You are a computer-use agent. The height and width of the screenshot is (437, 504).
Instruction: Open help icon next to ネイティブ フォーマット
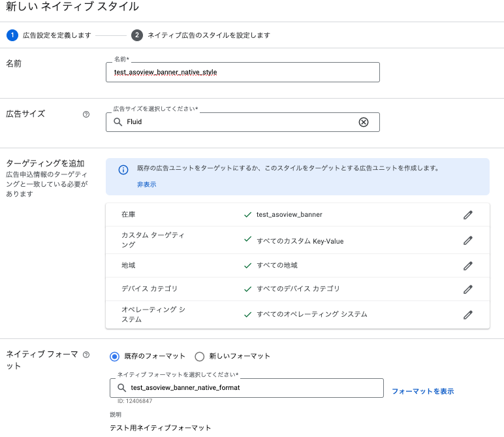[86, 355]
